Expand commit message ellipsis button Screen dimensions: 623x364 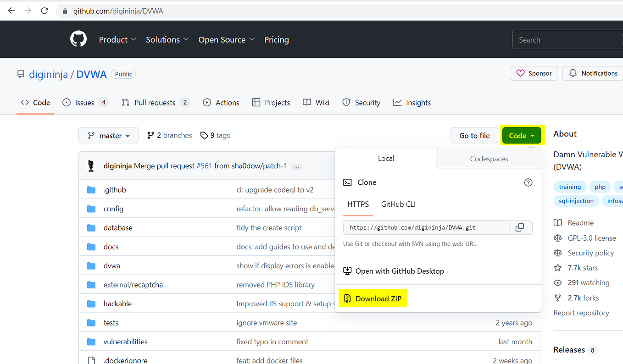pos(297,166)
